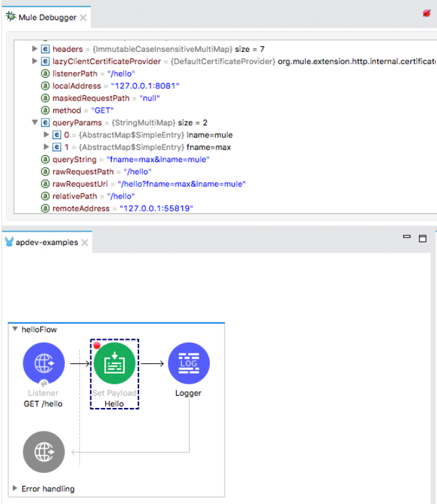Screen dimensions: 437x504
Task: Click the GET /hello label
Action: point(43,403)
